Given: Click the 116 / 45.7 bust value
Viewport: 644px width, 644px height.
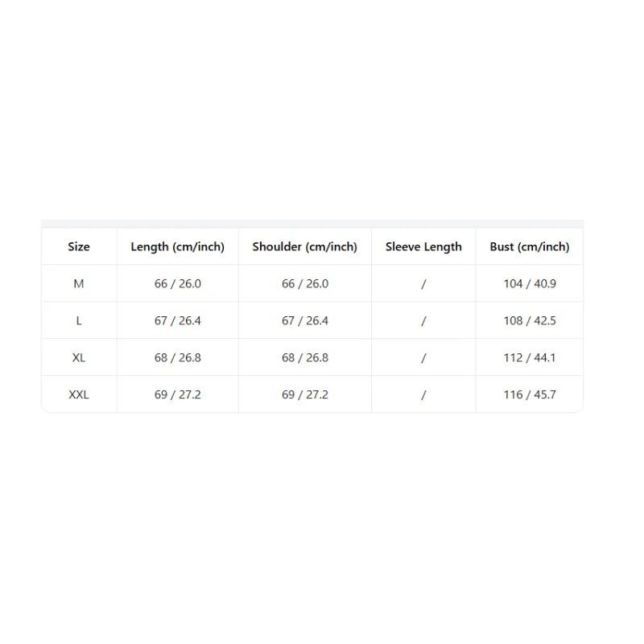Looking at the screenshot, I should coord(530,394).
